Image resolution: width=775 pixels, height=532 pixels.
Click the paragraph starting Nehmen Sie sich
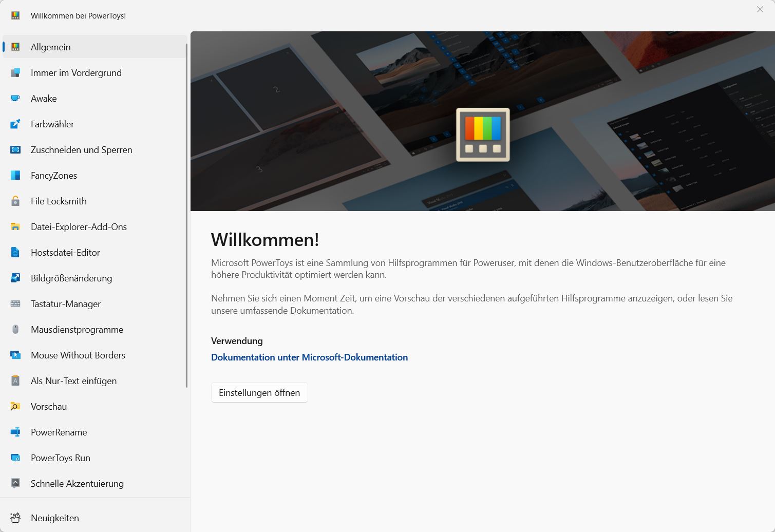click(472, 305)
